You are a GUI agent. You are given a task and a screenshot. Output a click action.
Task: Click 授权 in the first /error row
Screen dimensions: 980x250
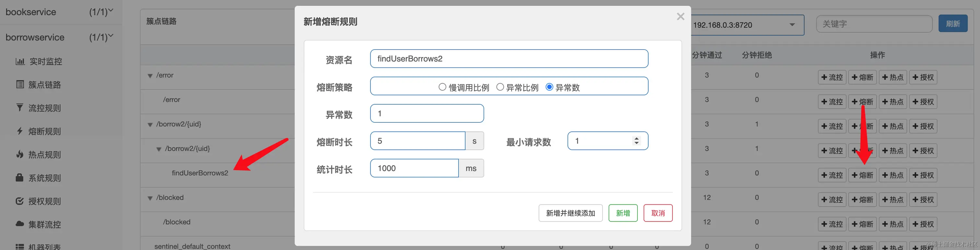(x=923, y=77)
